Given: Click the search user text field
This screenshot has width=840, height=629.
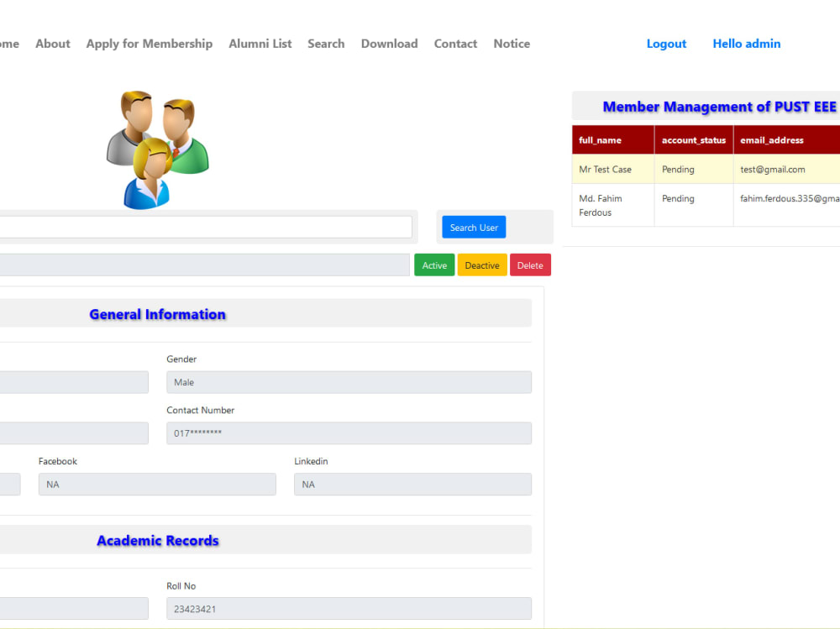Looking at the screenshot, I should [x=206, y=228].
